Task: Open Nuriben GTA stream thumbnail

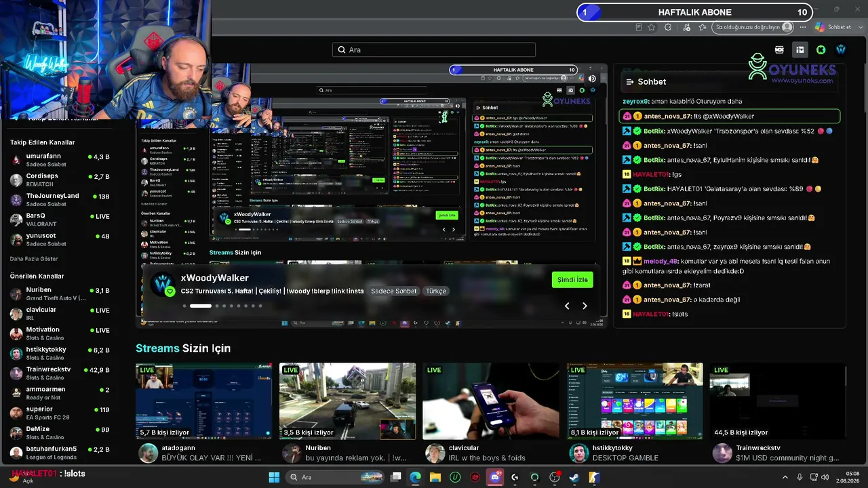Action: coord(347,401)
